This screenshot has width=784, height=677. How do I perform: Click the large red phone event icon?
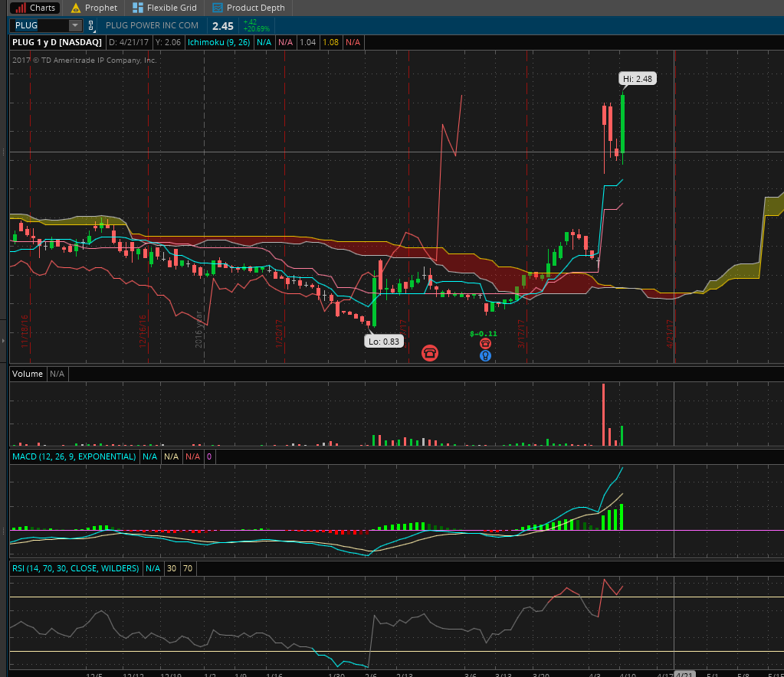(430, 352)
